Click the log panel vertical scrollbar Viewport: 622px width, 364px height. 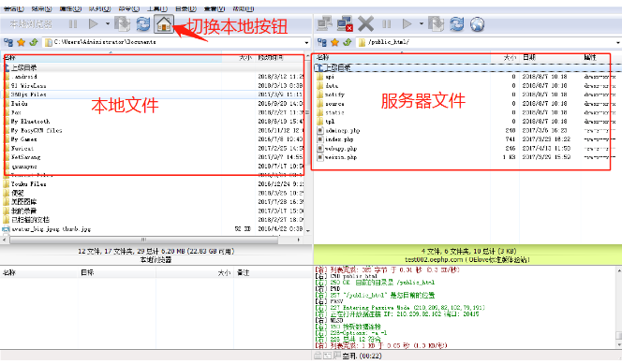(619, 307)
